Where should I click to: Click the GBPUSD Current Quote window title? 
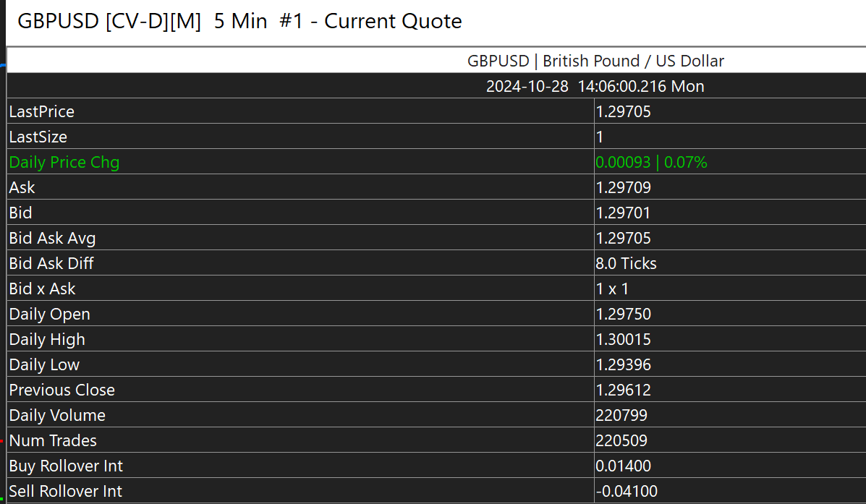tap(239, 22)
